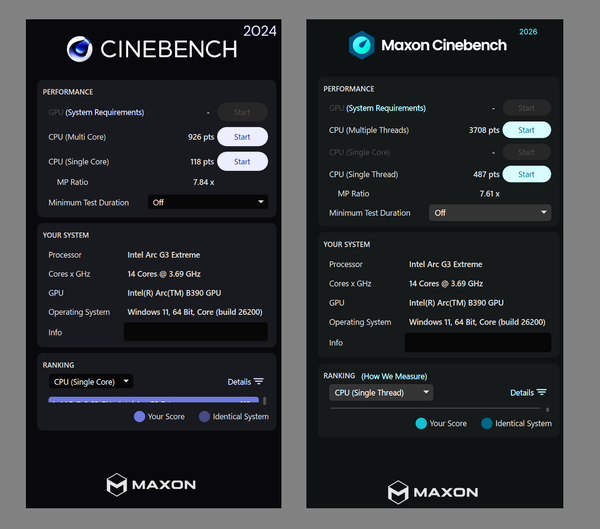This screenshot has height=529, width=600.
Task: Click the Info field in Cinebench 2024
Action: click(x=196, y=332)
